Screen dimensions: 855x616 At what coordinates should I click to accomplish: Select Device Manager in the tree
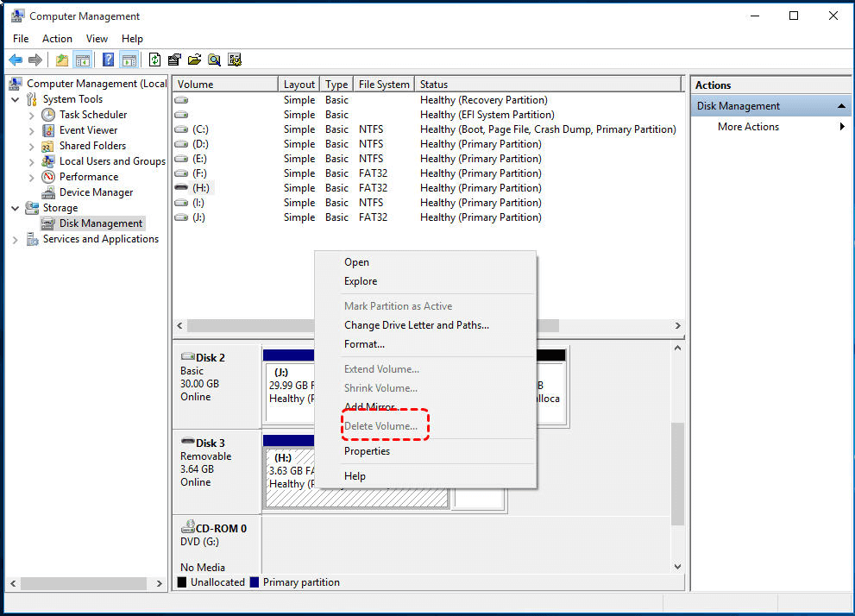point(96,192)
